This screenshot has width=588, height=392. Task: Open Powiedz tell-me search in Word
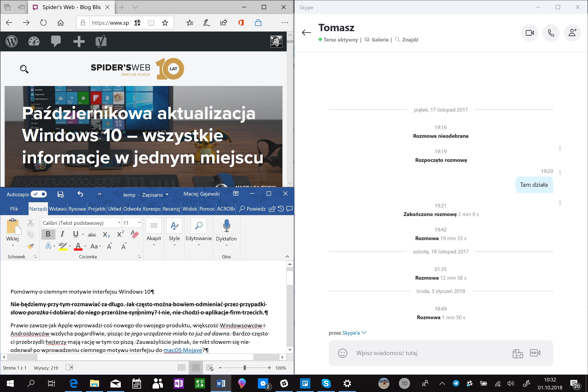click(253, 209)
